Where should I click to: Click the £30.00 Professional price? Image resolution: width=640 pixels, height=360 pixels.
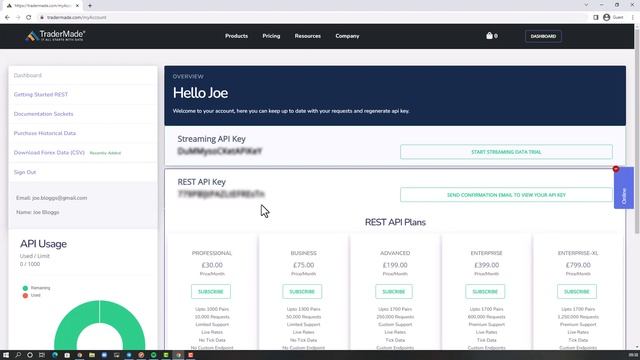pos(212,265)
